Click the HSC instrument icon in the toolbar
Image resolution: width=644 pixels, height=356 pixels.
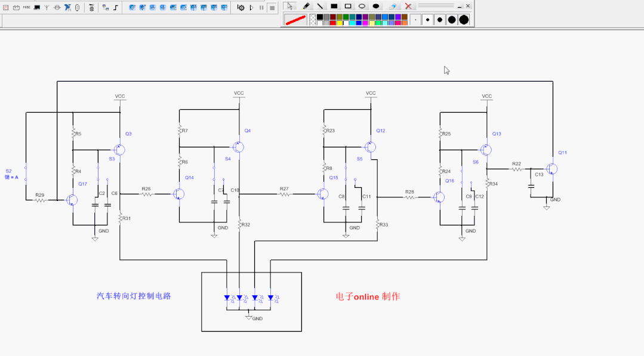(27, 7)
